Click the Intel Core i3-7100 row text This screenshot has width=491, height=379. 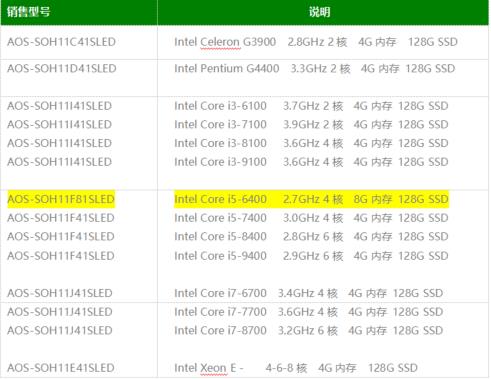click(x=311, y=125)
